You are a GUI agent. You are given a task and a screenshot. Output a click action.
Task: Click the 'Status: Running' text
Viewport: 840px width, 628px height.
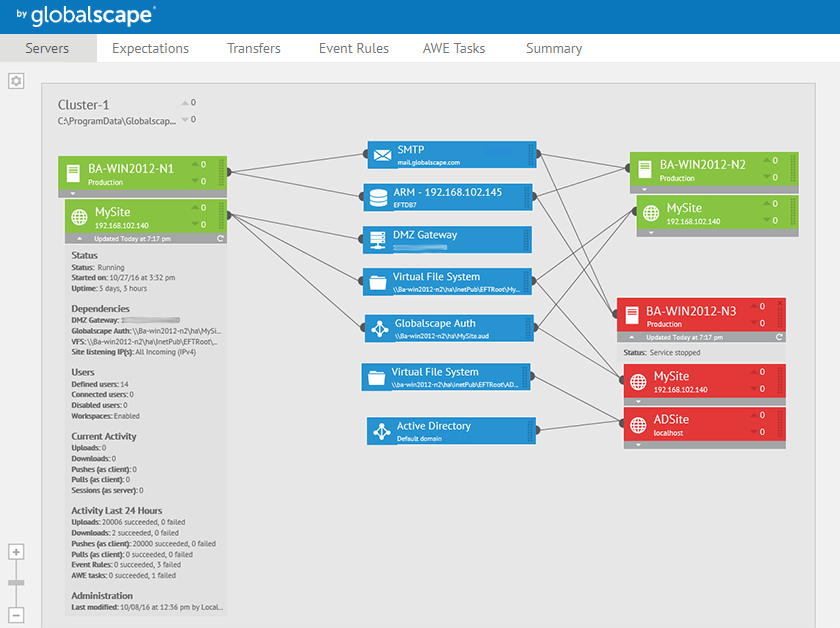click(x=98, y=267)
